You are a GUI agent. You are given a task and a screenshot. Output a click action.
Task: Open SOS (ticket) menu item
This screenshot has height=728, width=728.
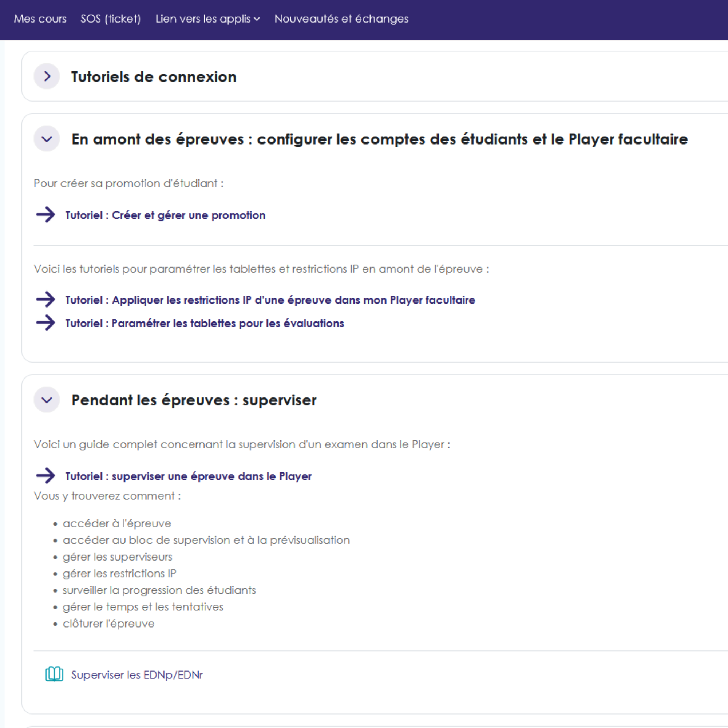110,19
